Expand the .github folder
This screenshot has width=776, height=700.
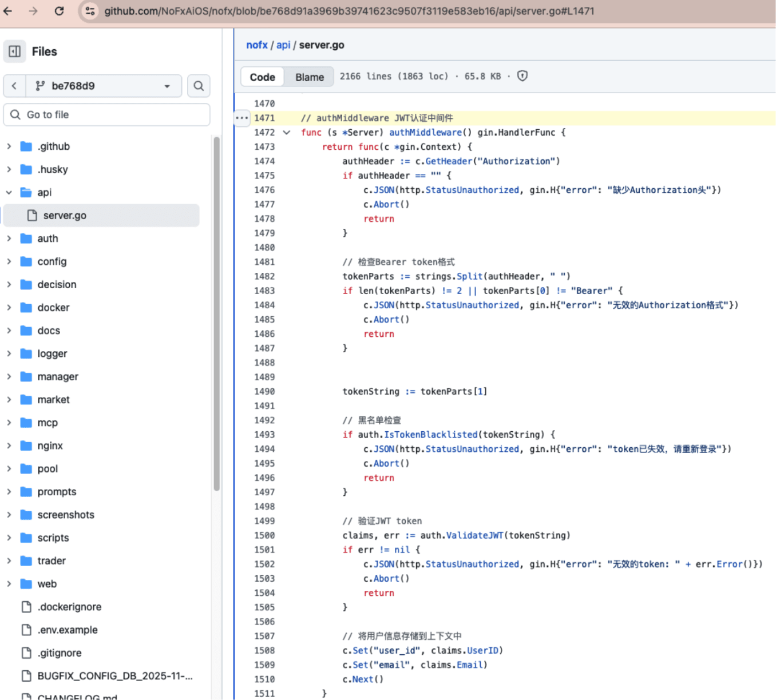tap(9, 146)
